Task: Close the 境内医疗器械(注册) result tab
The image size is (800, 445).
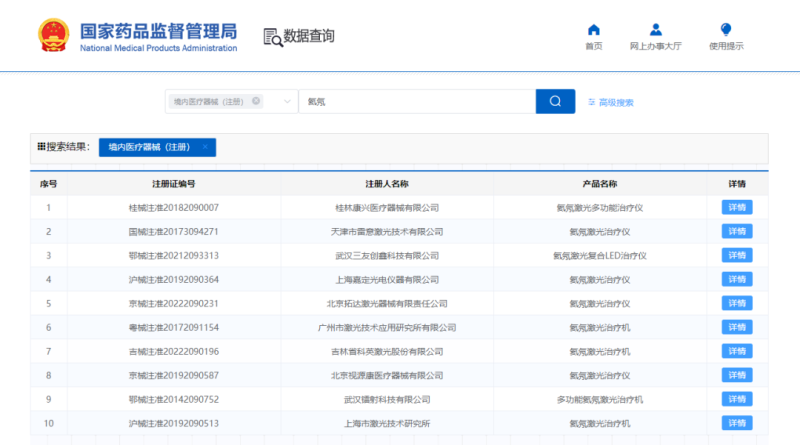Action: tap(205, 147)
